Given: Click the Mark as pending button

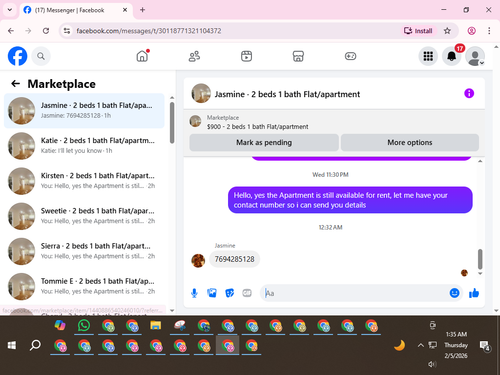Looking at the screenshot, I should (x=264, y=143).
